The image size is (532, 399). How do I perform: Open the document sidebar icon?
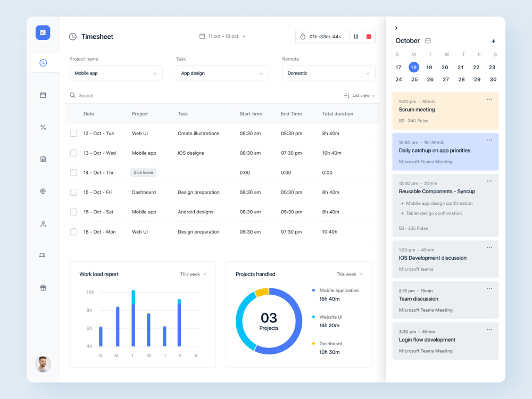click(43, 159)
